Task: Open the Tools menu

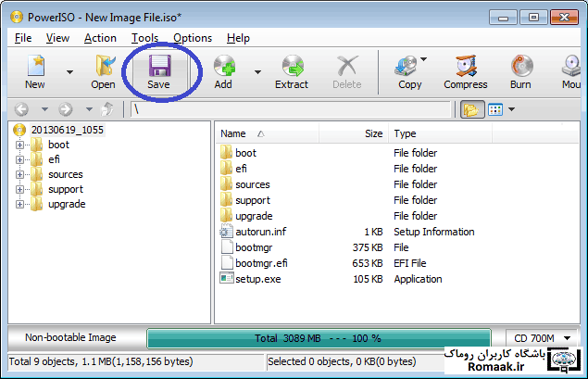Action: 144,38
